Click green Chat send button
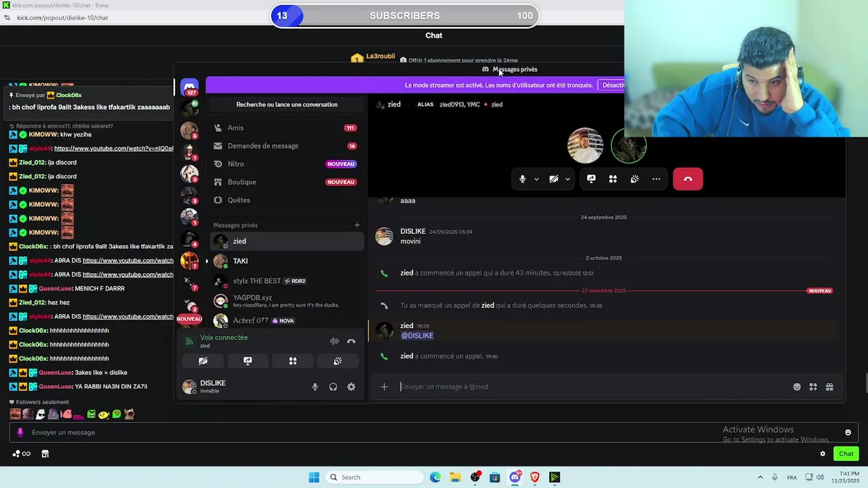868x488 pixels. click(x=846, y=454)
